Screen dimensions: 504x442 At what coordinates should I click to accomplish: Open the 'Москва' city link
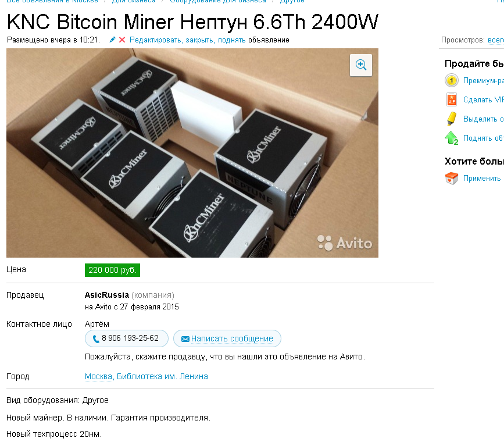point(98,376)
